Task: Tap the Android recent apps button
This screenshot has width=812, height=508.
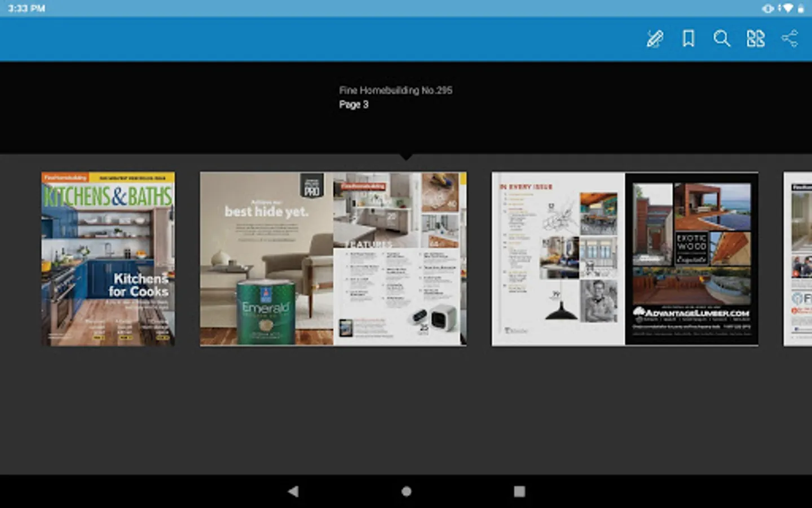Action: [x=519, y=492]
